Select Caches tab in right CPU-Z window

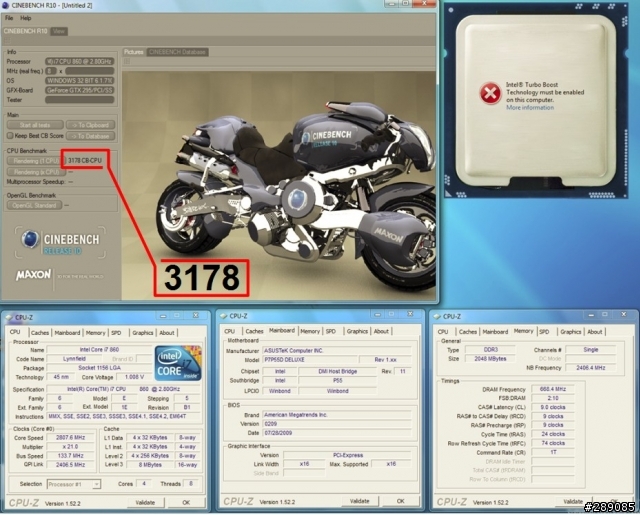pyautogui.click(x=468, y=332)
